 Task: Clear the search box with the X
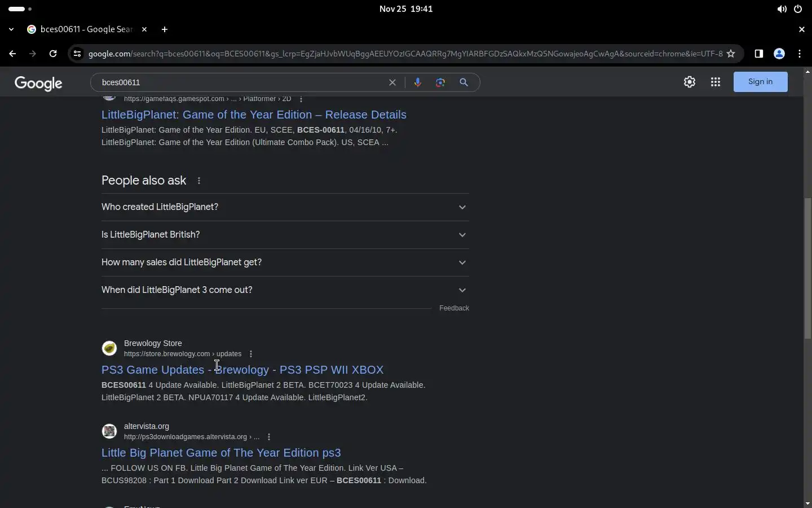click(x=392, y=82)
